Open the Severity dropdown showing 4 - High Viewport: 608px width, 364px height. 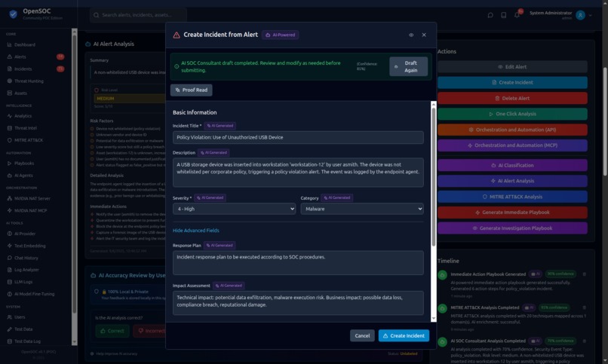[234, 209]
